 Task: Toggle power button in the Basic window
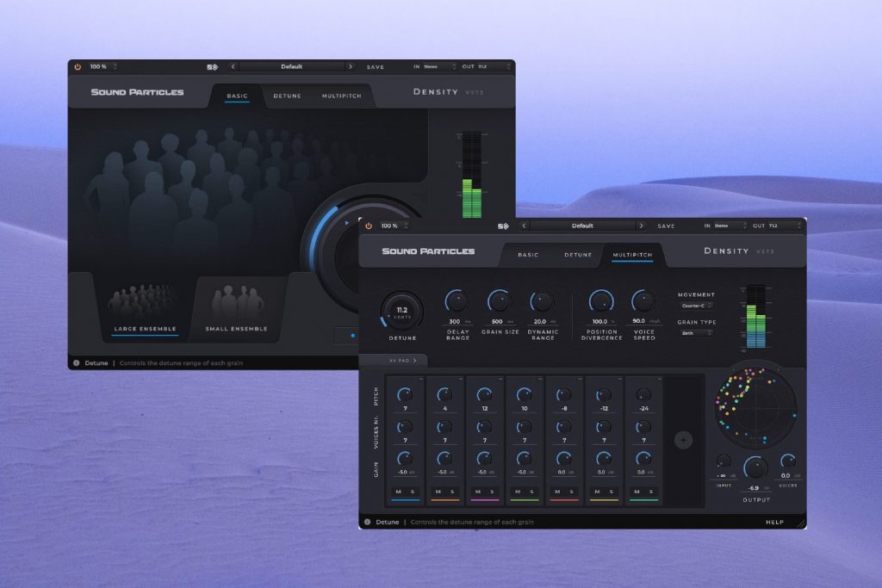pyautogui.click(x=78, y=67)
